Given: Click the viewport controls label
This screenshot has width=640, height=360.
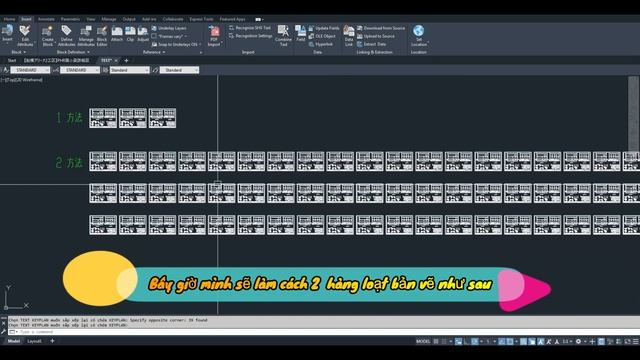Looking at the screenshot, I should [22, 80].
